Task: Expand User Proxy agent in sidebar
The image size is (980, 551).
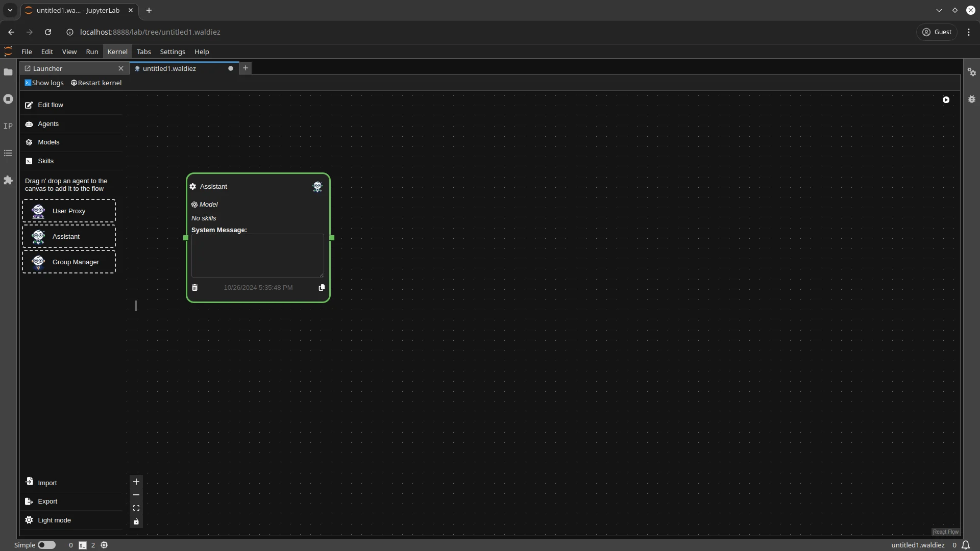Action: click(69, 211)
